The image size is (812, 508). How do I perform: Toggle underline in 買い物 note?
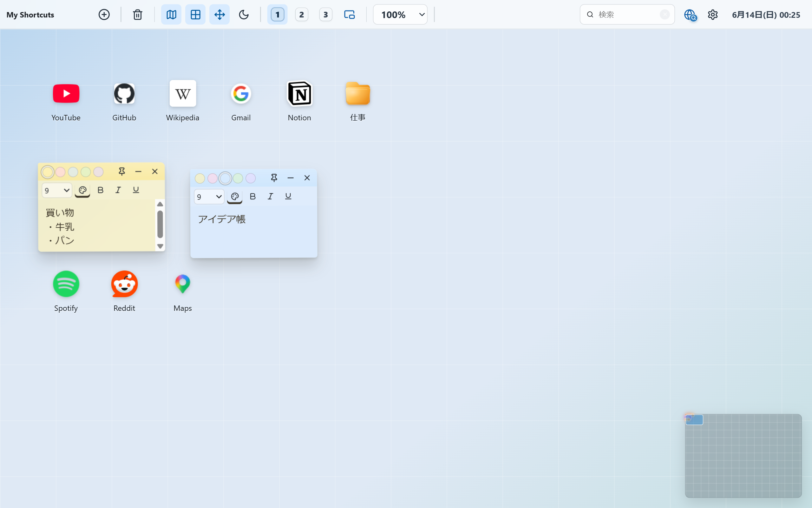(x=136, y=190)
